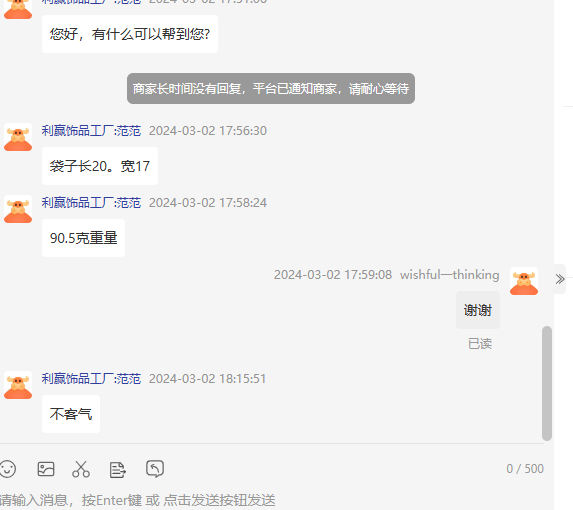The image size is (573, 510).
Task: Expand side panel with double chevron
Action: 560,279
